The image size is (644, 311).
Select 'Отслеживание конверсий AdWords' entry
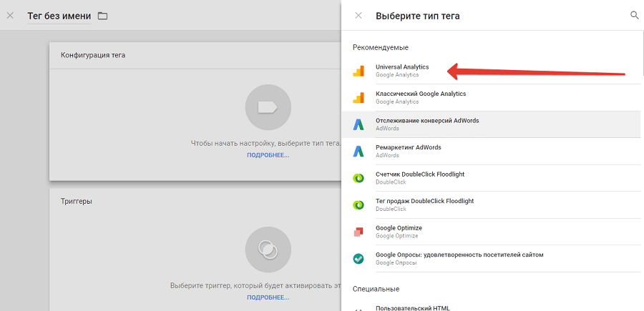click(x=427, y=121)
